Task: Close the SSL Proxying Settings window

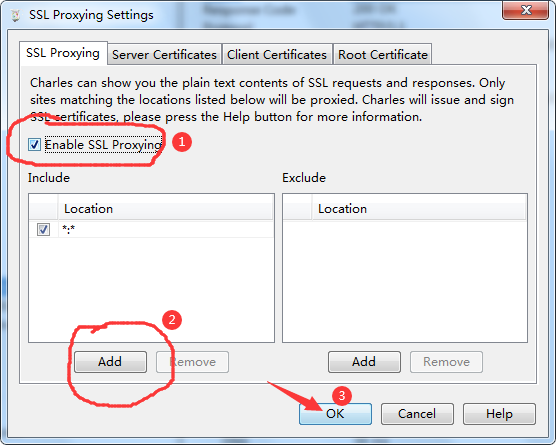Action: (x=526, y=10)
